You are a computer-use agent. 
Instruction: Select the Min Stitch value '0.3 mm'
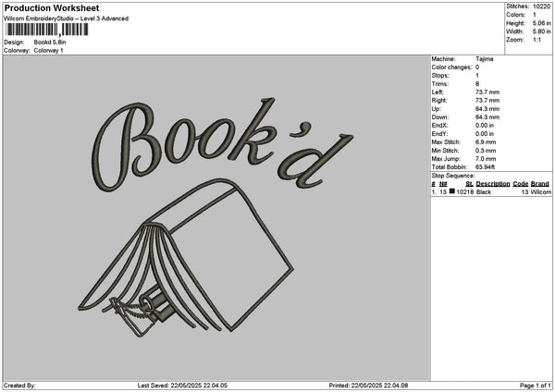click(486, 151)
